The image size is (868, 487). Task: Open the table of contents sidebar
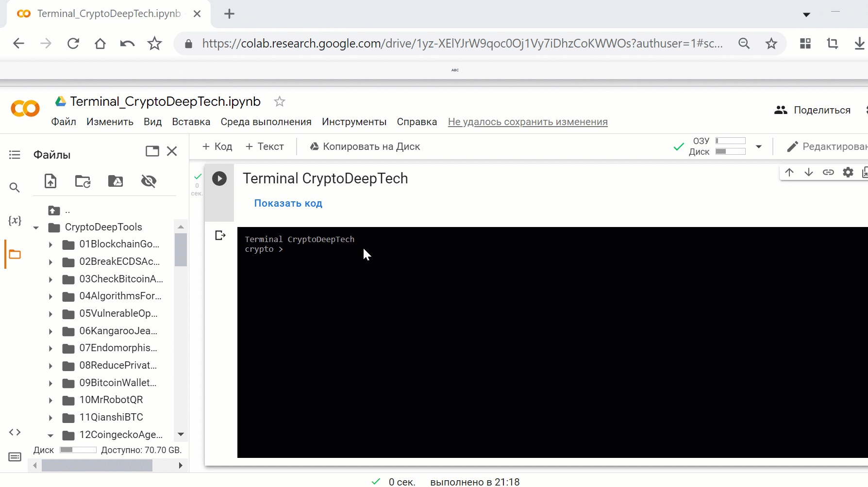tap(15, 154)
